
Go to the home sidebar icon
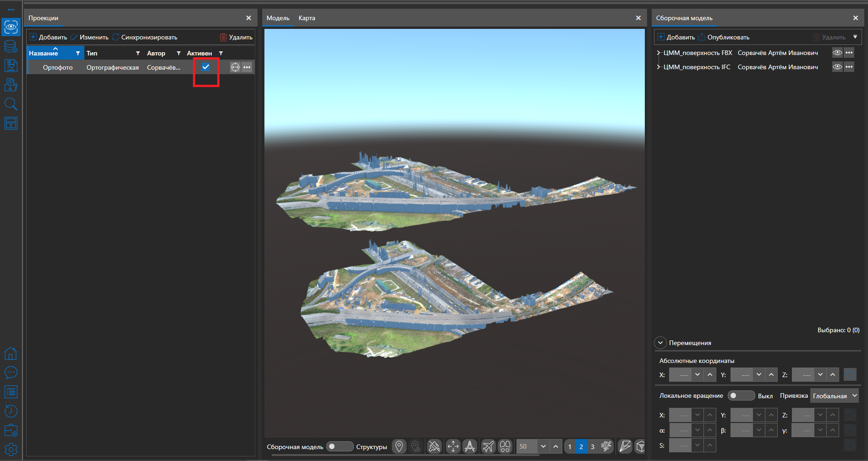click(11, 353)
